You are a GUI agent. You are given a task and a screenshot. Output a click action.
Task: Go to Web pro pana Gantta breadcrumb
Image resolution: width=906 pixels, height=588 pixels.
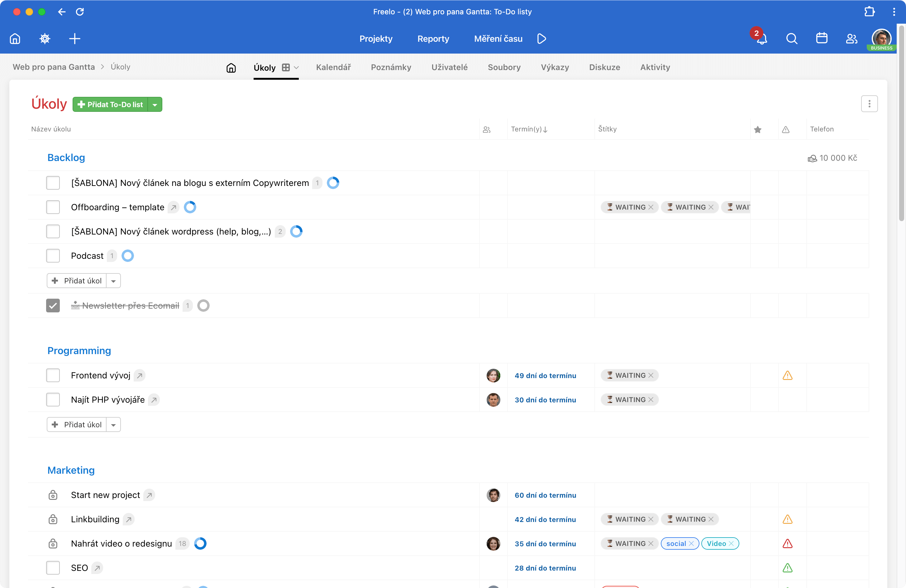click(54, 67)
